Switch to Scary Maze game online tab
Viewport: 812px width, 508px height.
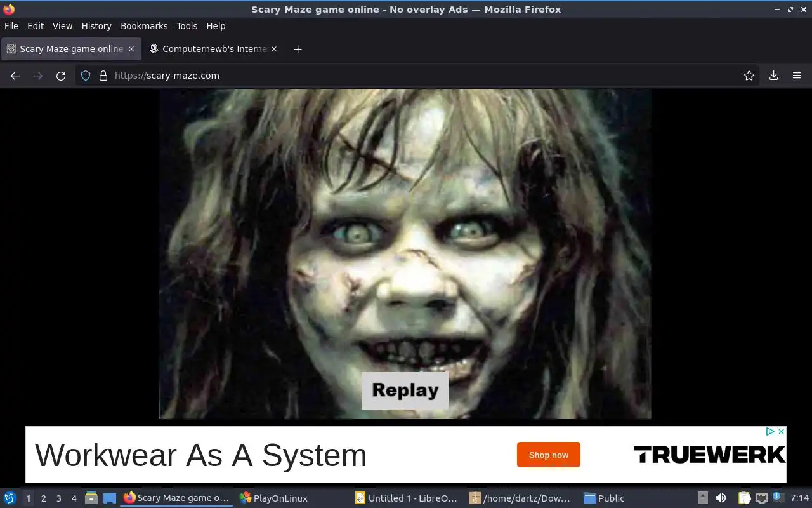[70, 49]
